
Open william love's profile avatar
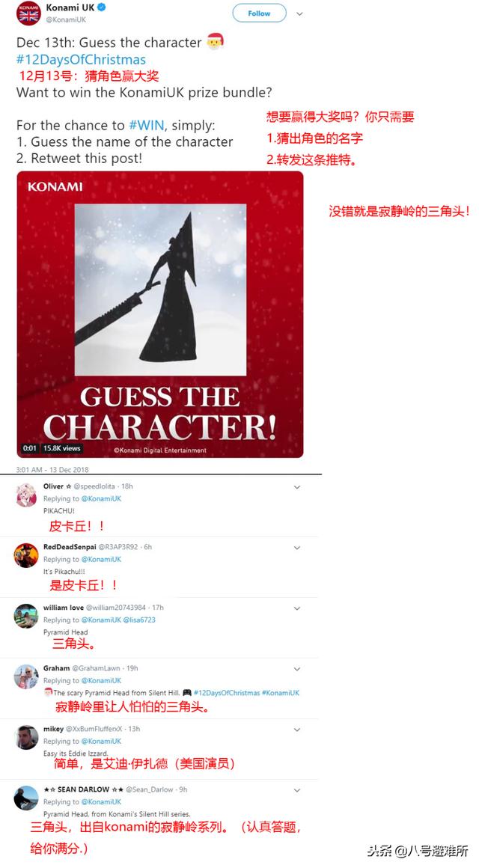[26, 616]
